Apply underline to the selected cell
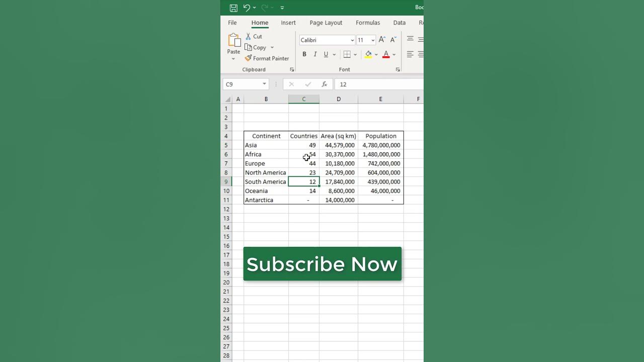This screenshot has width=644, height=362. coord(325,54)
